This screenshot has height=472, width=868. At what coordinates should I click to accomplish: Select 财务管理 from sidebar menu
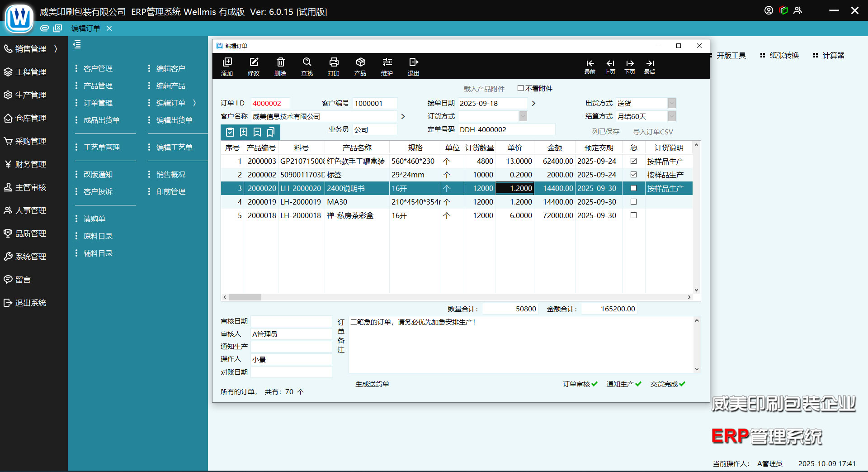tap(31, 164)
